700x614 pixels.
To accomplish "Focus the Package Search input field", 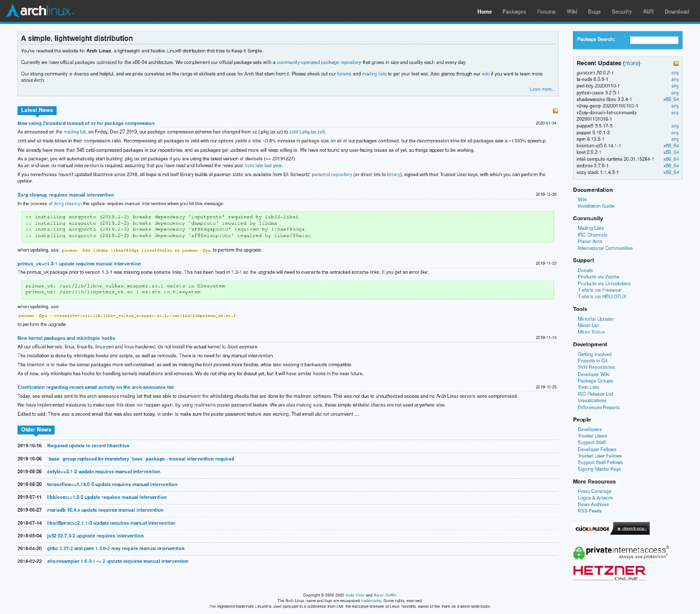I will (654, 40).
